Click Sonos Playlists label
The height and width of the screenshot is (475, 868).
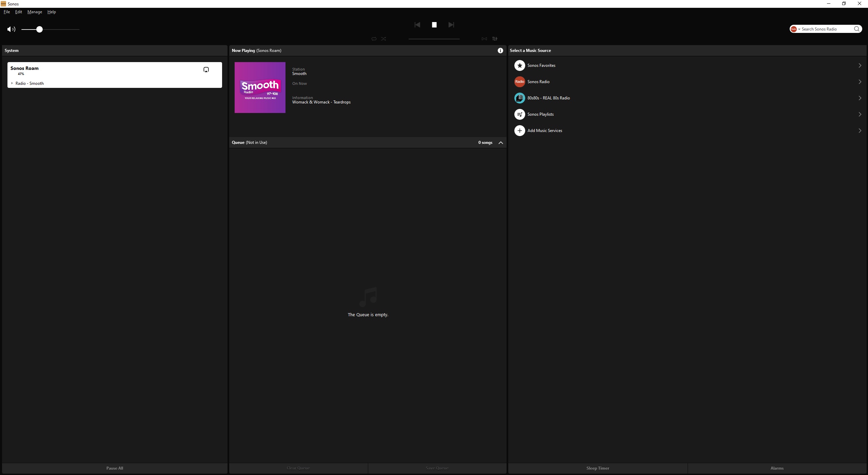pyautogui.click(x=540, y=114)
